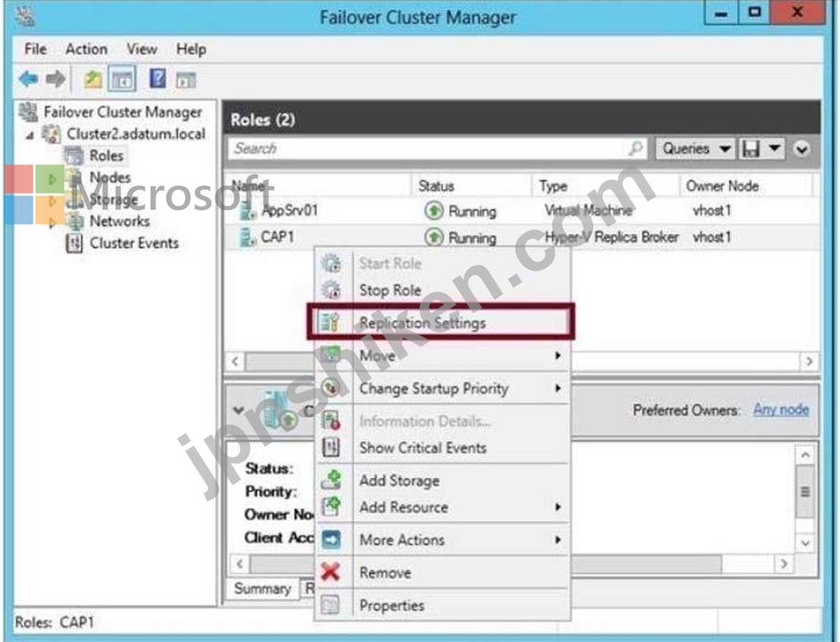
Task: Choose Stop Role from context menu
Action: click(442, 290)
